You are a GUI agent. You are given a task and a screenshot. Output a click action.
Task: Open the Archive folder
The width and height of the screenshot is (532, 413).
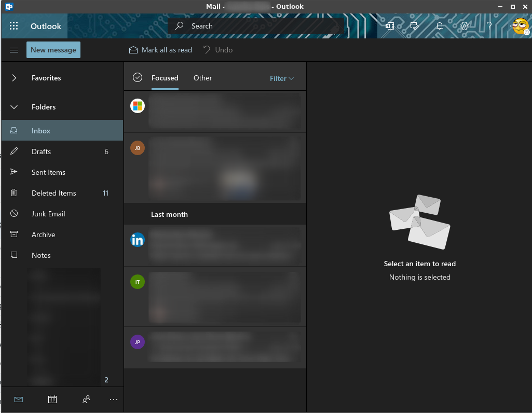62,235
